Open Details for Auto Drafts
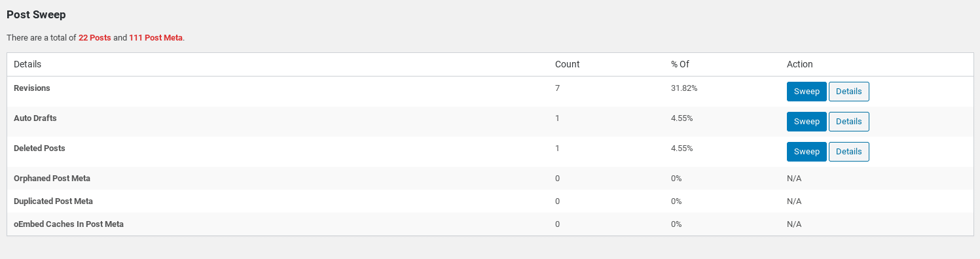 click(849, 122)
